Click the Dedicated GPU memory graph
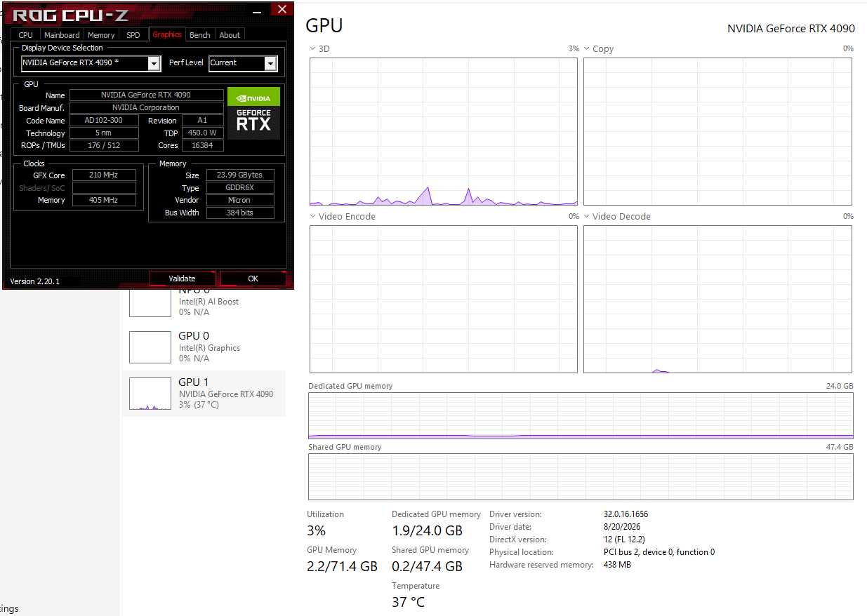The width and height of the screenshot is (867, 616). tap(581, 415)
